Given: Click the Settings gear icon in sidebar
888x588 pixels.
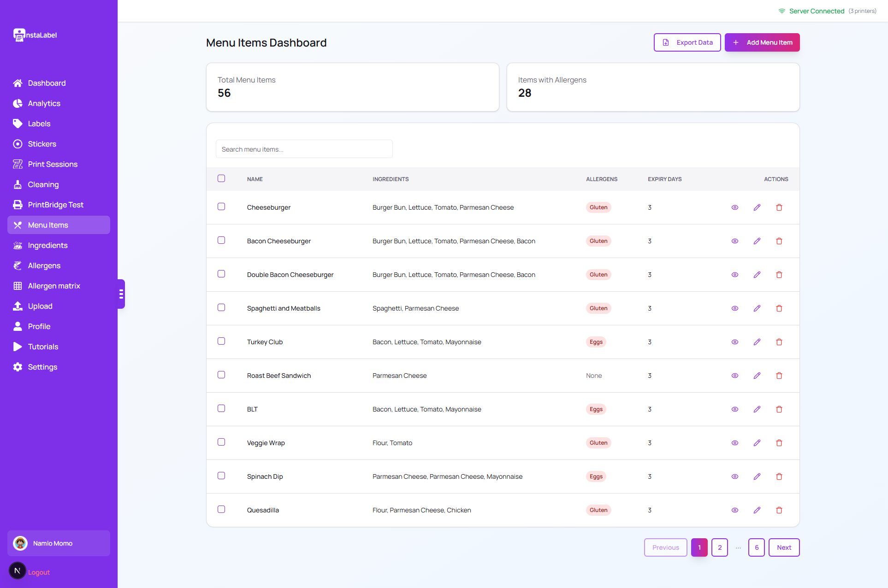Looking at the screenshot, I should [18, 367].
